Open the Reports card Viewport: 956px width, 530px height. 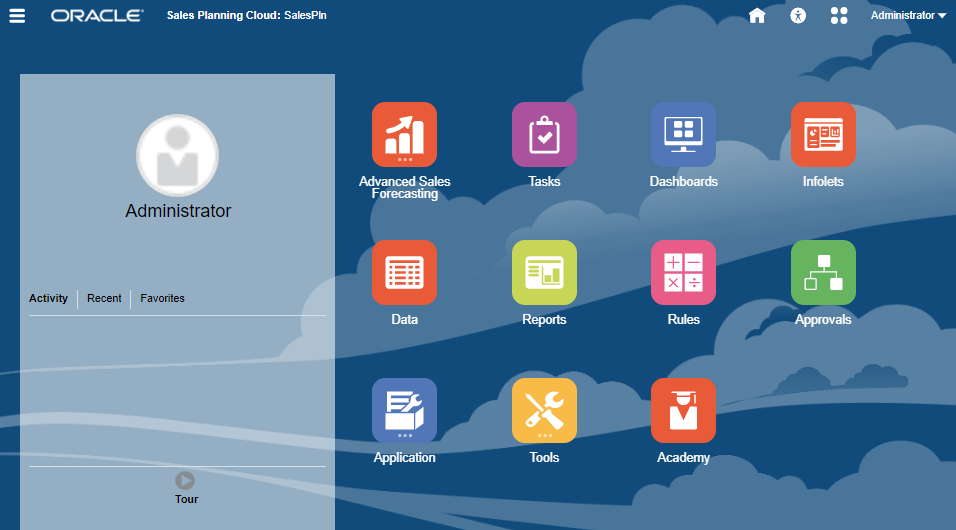click(544, 272)
